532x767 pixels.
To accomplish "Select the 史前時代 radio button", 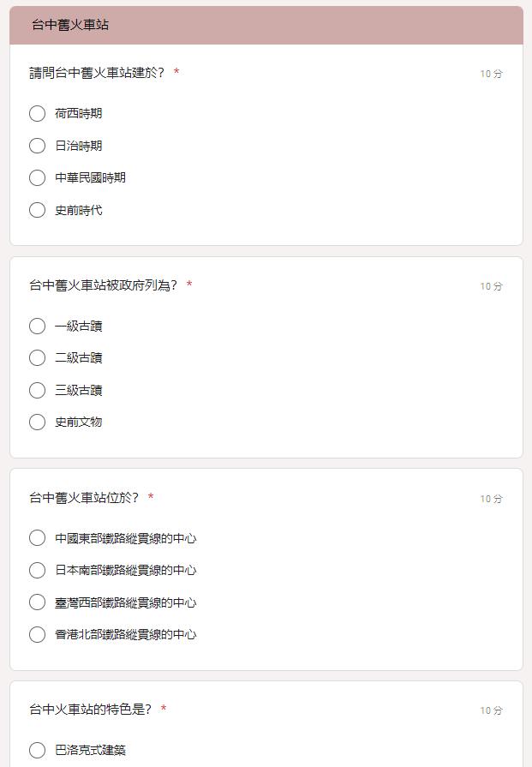I will pos(37,210).
